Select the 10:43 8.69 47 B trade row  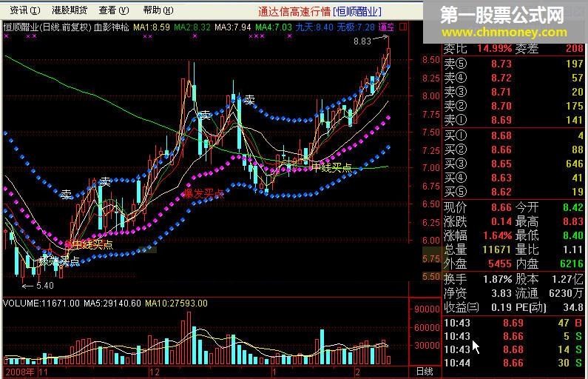(513, 323)
